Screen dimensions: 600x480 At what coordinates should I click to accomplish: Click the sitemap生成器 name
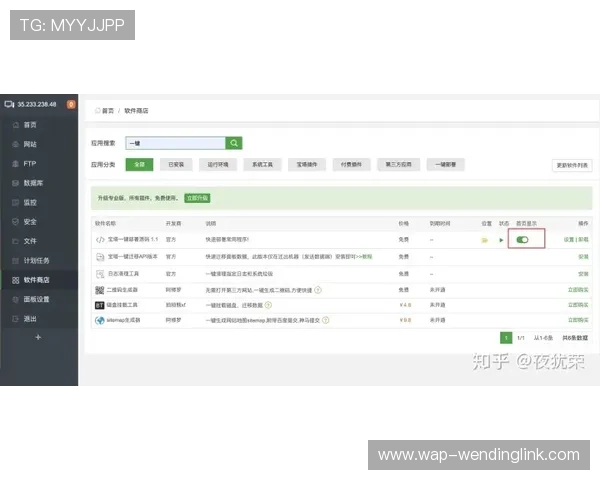123,320
